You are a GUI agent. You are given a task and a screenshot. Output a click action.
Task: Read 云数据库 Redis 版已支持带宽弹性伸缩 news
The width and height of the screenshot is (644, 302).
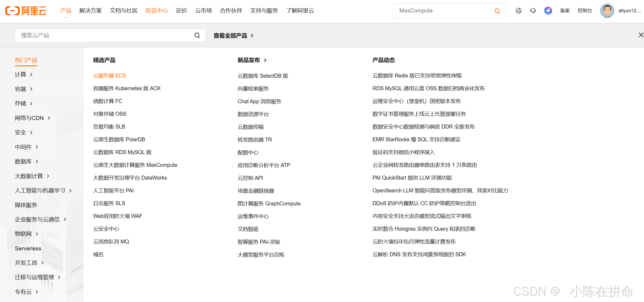click(417, 76)
